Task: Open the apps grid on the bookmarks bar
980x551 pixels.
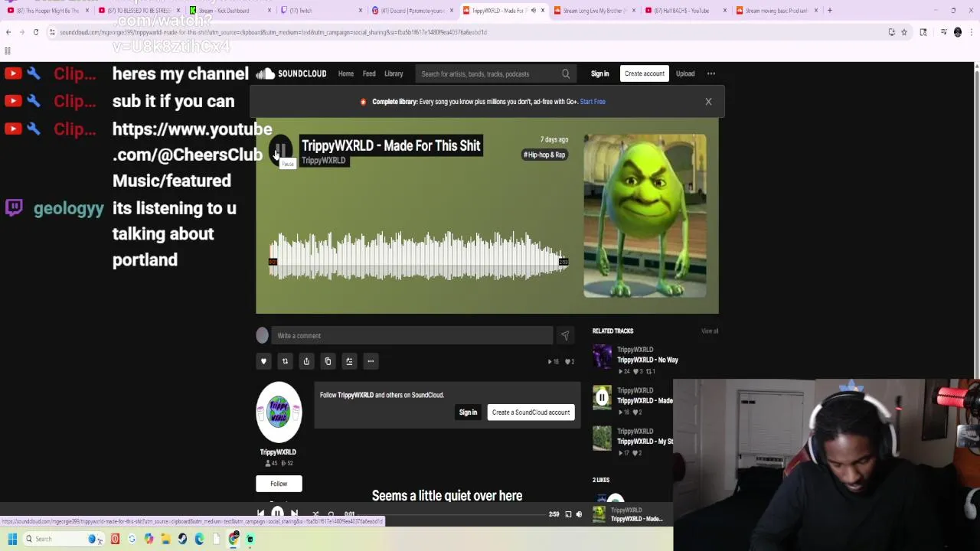Action: click(8, 51)
